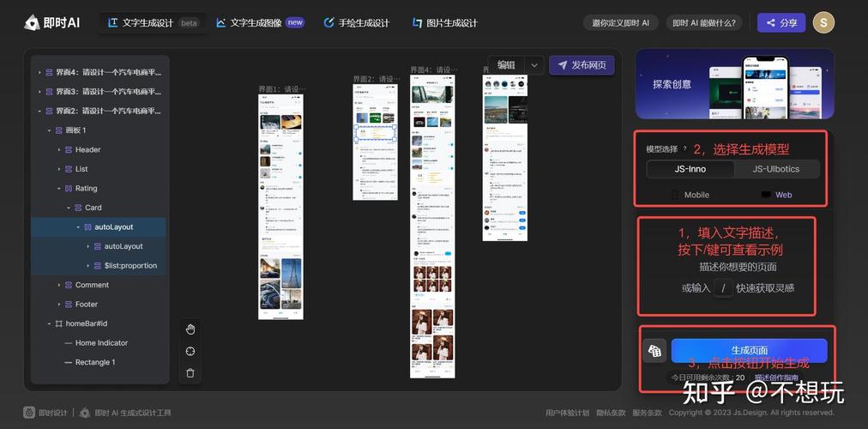The image size is (868, 429).
Task: Switch to 手绘生成设计 tab
Action: tap(357, 22)
